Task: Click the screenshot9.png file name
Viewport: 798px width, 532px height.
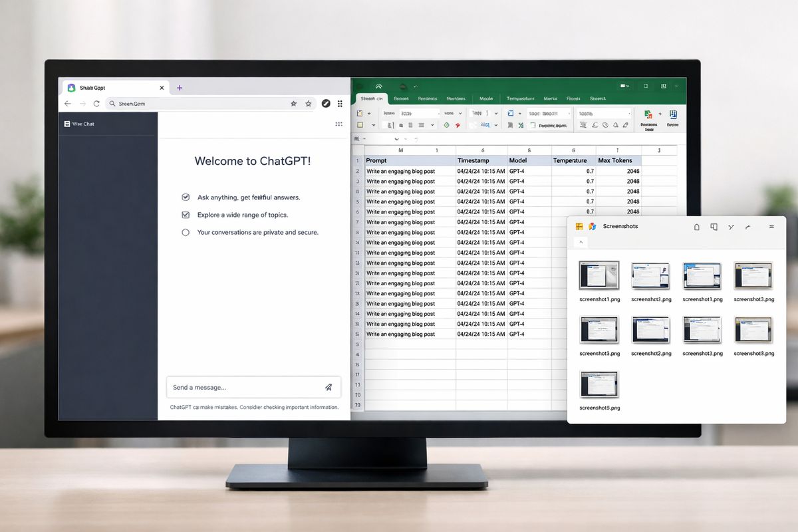Action: click(x=599, y=408)
